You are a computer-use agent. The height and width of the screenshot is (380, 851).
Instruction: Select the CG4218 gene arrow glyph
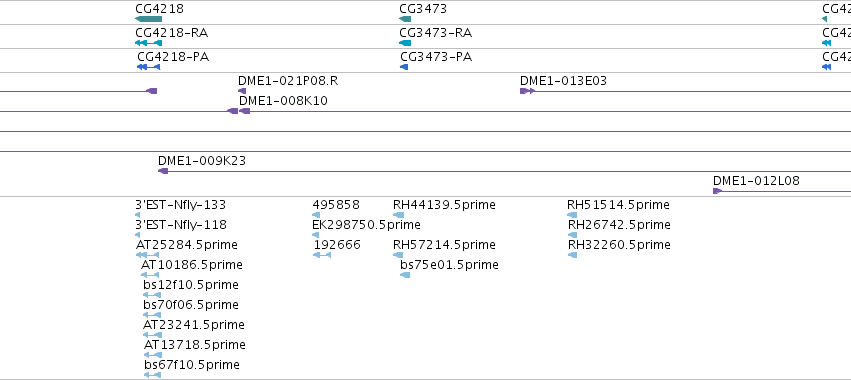149,19
